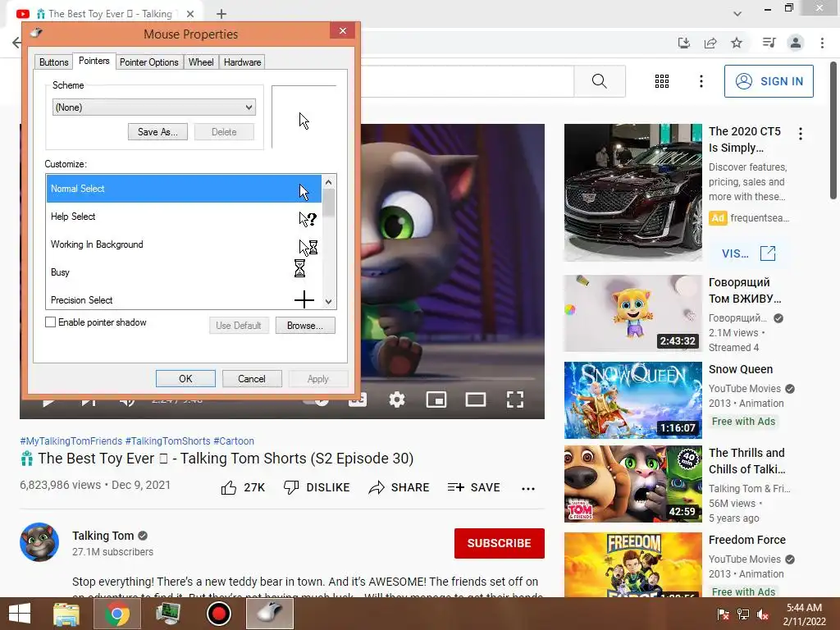Open the Hardware tab
Screen dimensions: 840x630
coord(242,62)
